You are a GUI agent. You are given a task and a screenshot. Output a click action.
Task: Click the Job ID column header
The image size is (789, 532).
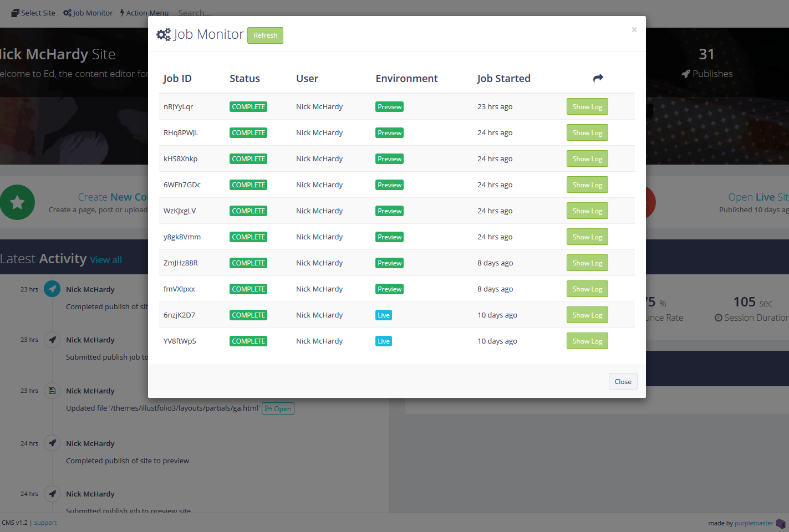click(x=177, y=79)
